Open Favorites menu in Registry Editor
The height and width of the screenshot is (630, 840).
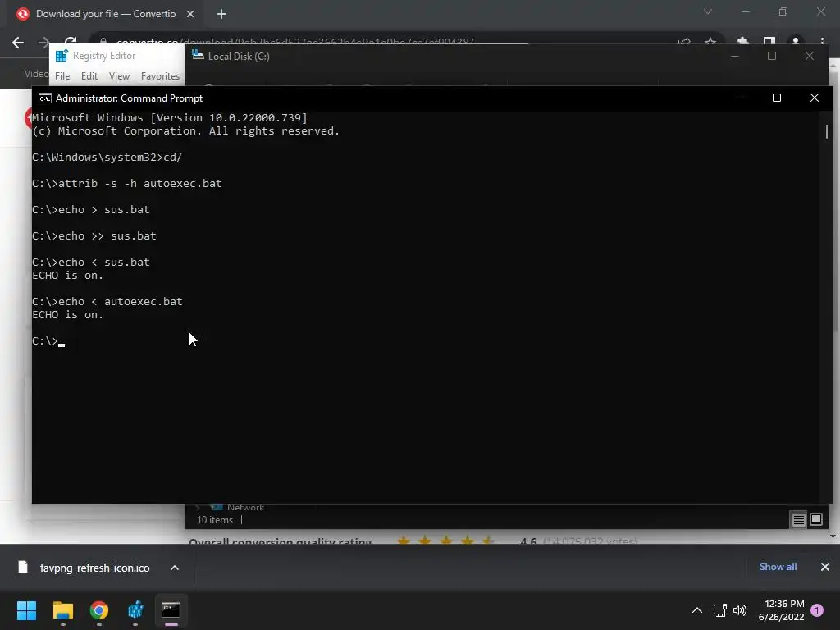coord(160,76)
